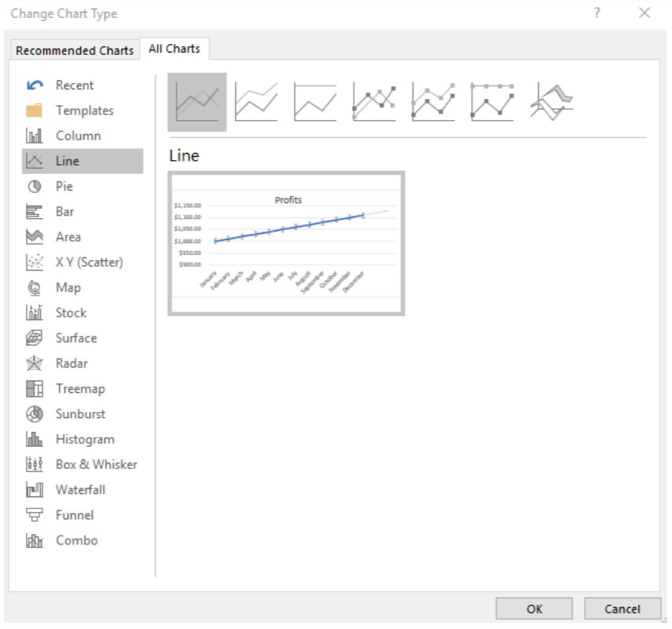
Task: Switch to the All Charts tab
Action: click(x=174, y=49)
